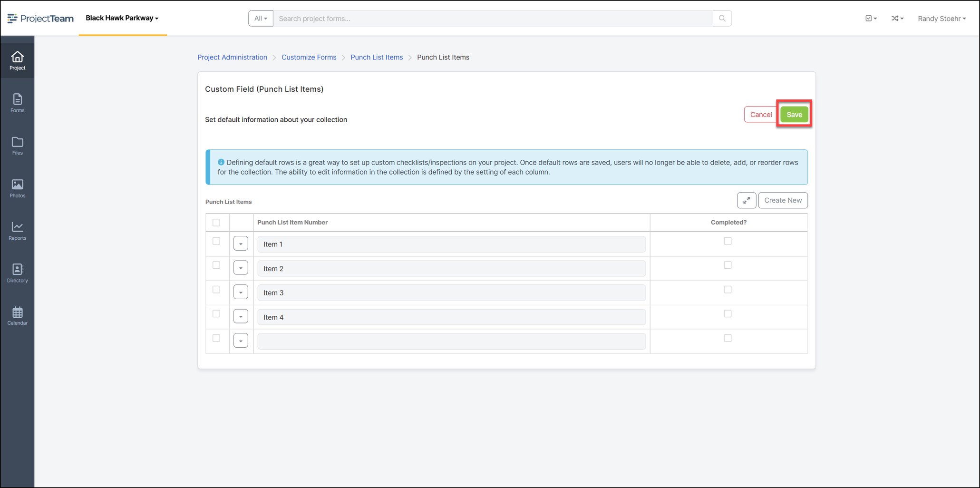Go to the Punch List Items breadcrumb link
The height and width of the screenshot is (488, 980).
pos(377,57)
